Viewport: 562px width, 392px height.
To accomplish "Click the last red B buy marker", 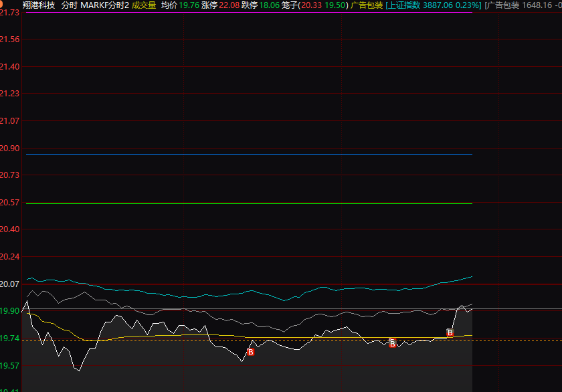I will 450,332.
